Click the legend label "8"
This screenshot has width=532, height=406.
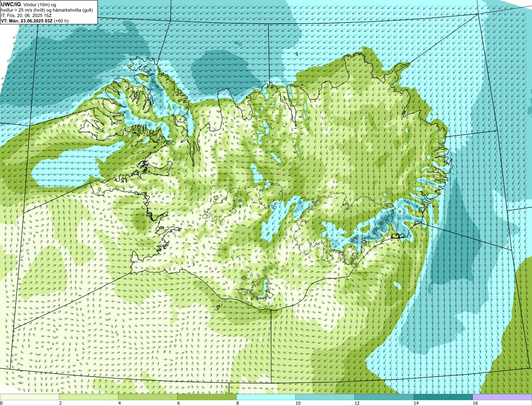[x=238, y=403]
